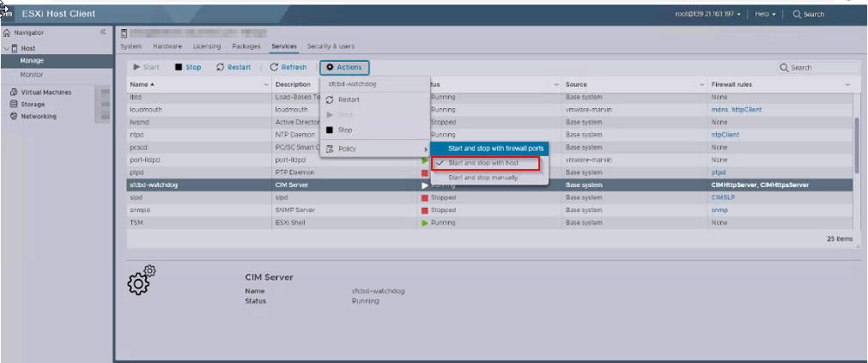The height and width of the screenshot is (363, 868).
Task: Click the black Stop icon in context menu
Action: 330,130
